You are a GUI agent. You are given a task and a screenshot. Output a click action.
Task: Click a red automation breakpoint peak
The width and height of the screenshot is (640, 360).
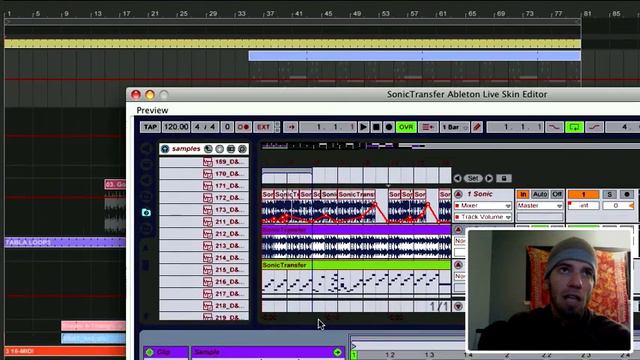[x=375, y=204]
